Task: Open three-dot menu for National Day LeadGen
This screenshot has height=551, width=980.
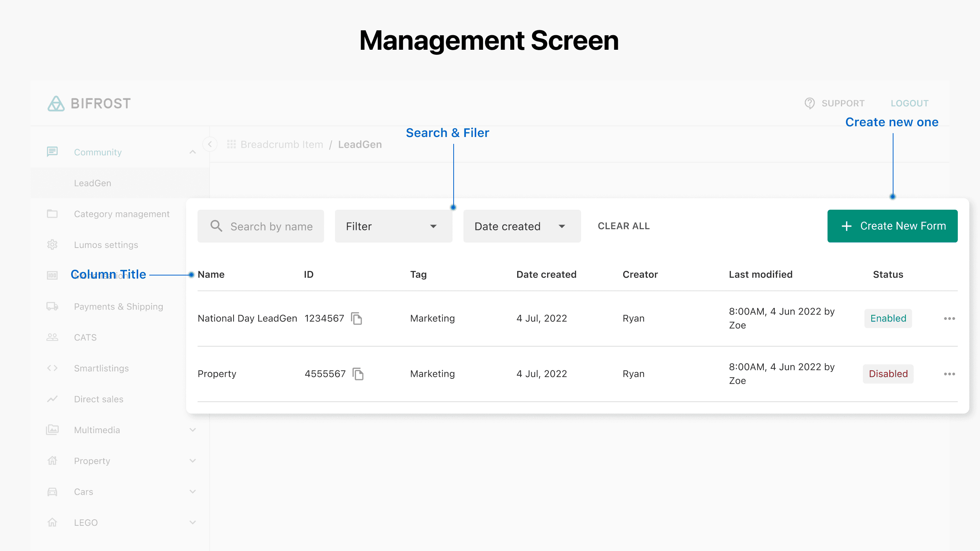Action: coord(949,318)
